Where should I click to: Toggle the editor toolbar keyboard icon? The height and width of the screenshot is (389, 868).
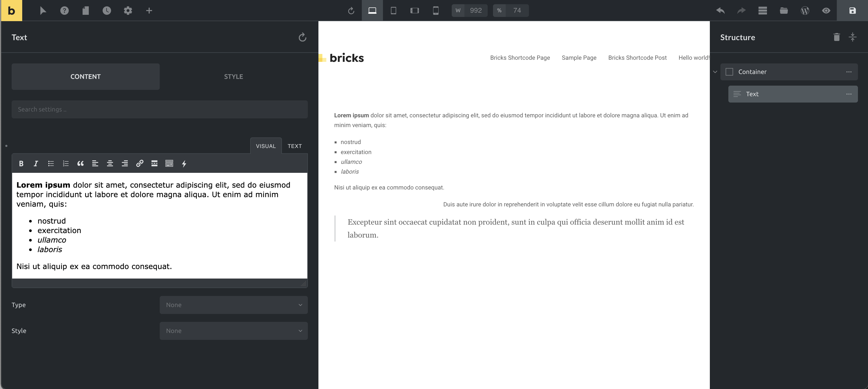pyautogui.click(x=169, y=163)
